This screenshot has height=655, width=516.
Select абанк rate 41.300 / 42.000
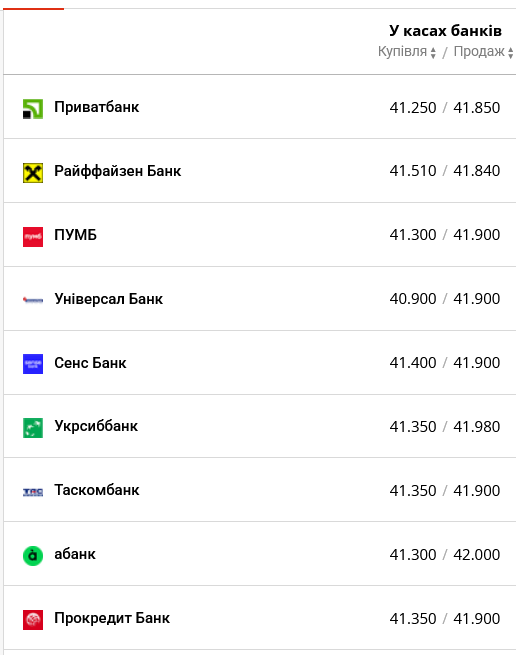[445, 555]
